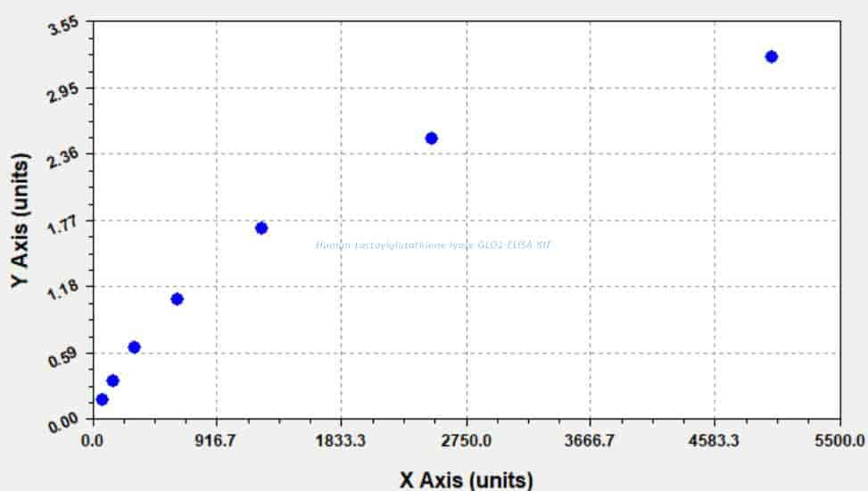Viewport: 868px width, 491px height.
Task: Click the data point just below y 1.18
Action: 178,299
